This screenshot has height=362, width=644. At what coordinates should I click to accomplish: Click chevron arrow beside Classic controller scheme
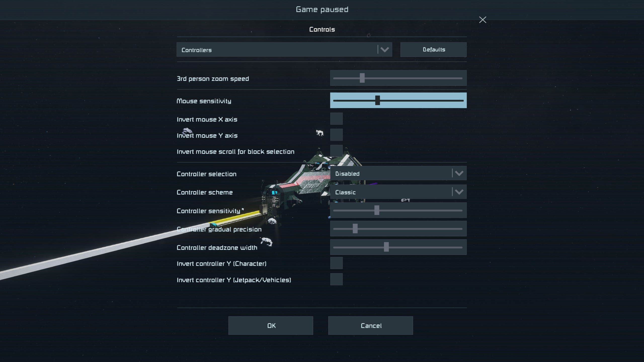coord(459,192)
